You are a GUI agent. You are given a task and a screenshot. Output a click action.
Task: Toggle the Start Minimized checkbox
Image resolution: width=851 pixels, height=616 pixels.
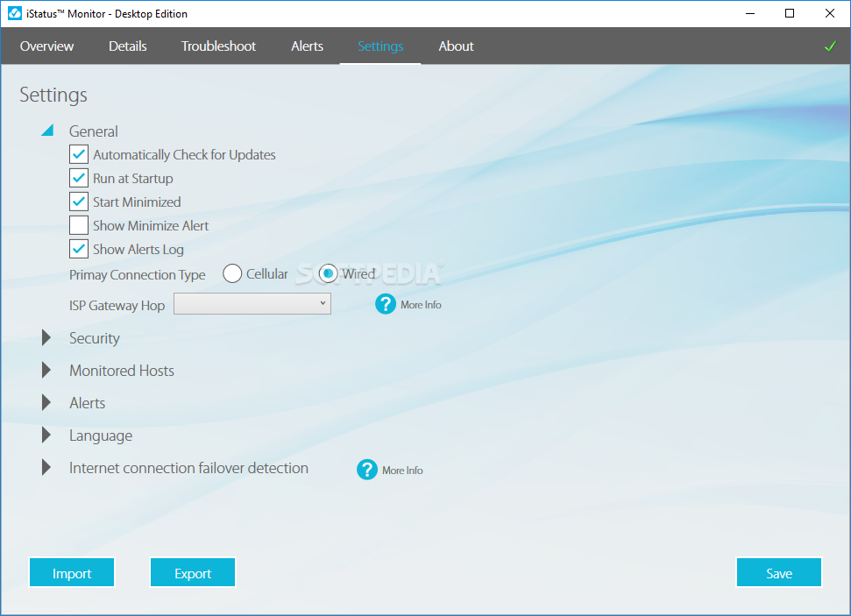[x=79, y=202]
